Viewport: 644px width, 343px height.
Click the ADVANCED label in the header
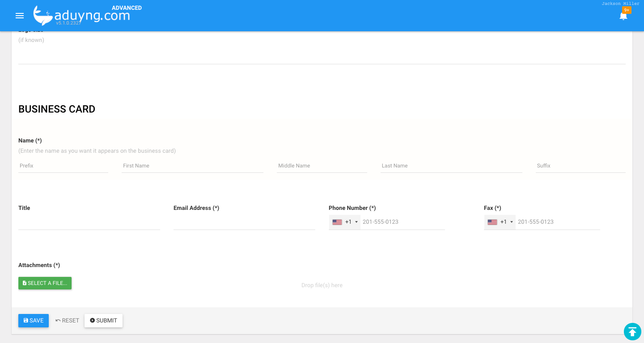(x=127, y=8)
